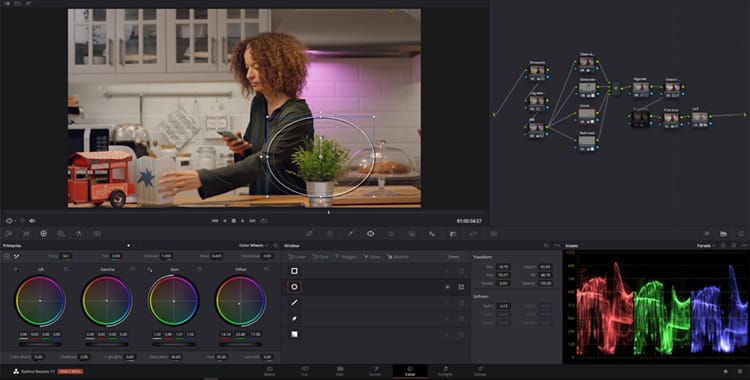
Task: Switch to the Deliver page
Action: (480, 371)
